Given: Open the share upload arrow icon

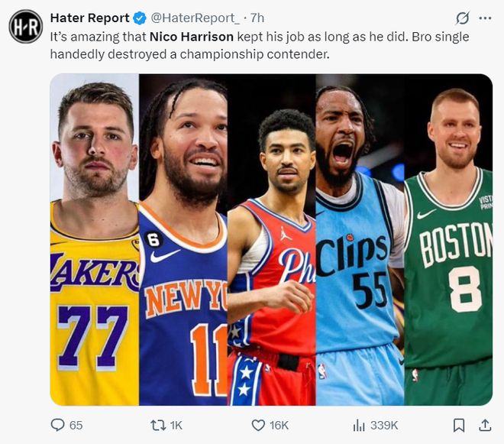Looking at the screenshot, I should tap(484, 425).
